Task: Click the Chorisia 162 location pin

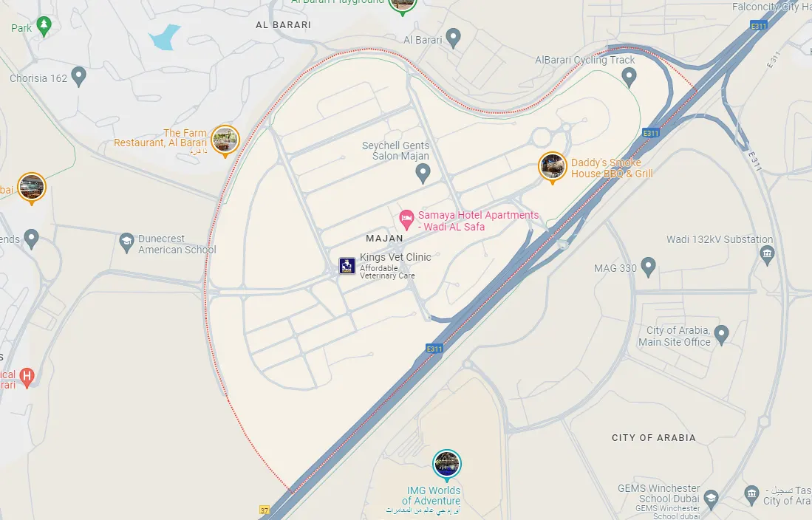Action: click(79, 76)
